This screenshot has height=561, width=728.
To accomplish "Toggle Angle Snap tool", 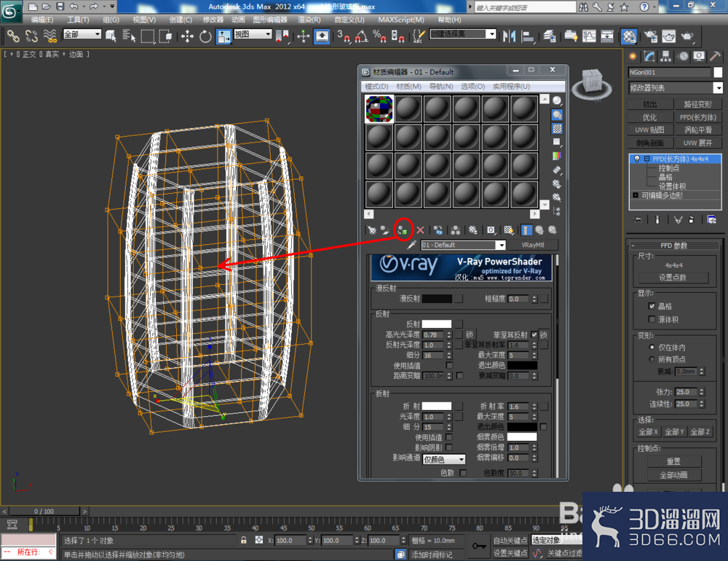I will (361, 36).
